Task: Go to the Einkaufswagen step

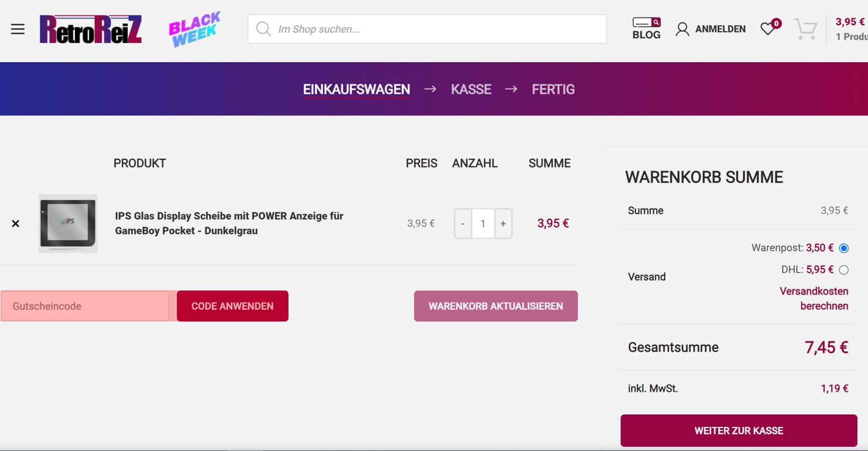Action: click(x=357, y=90)
